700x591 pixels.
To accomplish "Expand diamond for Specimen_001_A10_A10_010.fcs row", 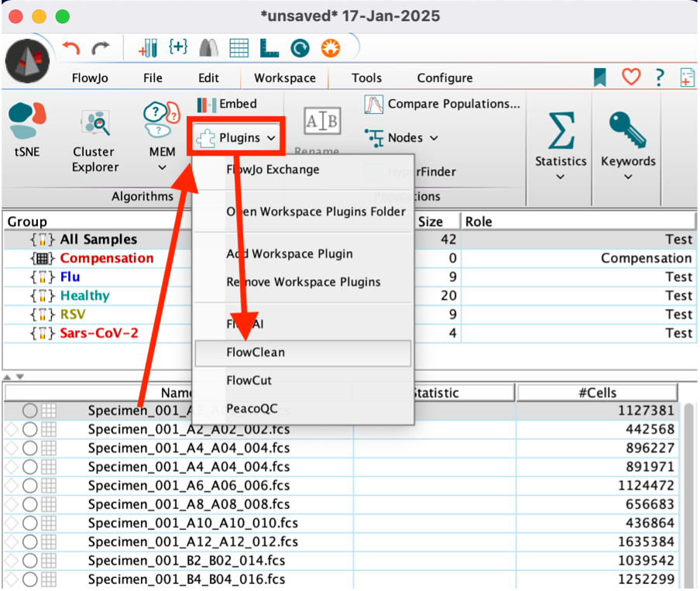I will click(11, 523).
